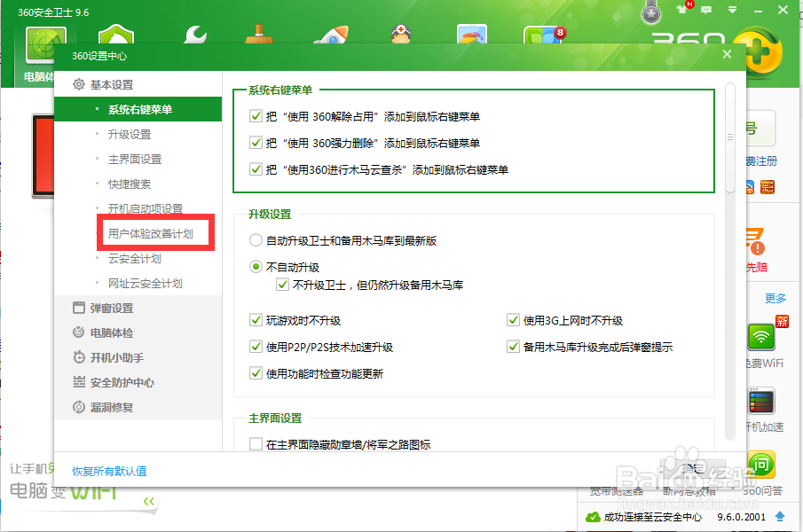Open the broom cleanup icon
The height and width of the screenshot is (532, 803).
[x=259, y=35]
